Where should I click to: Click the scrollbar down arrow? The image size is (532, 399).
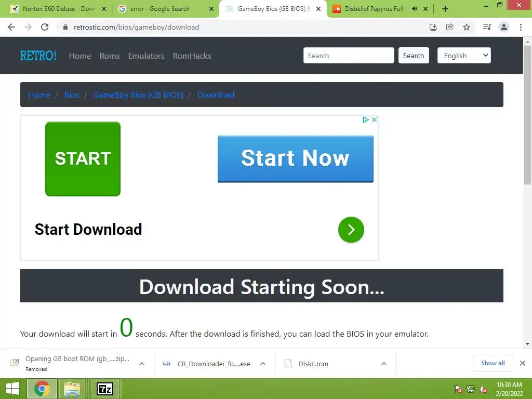coord(527,344)
